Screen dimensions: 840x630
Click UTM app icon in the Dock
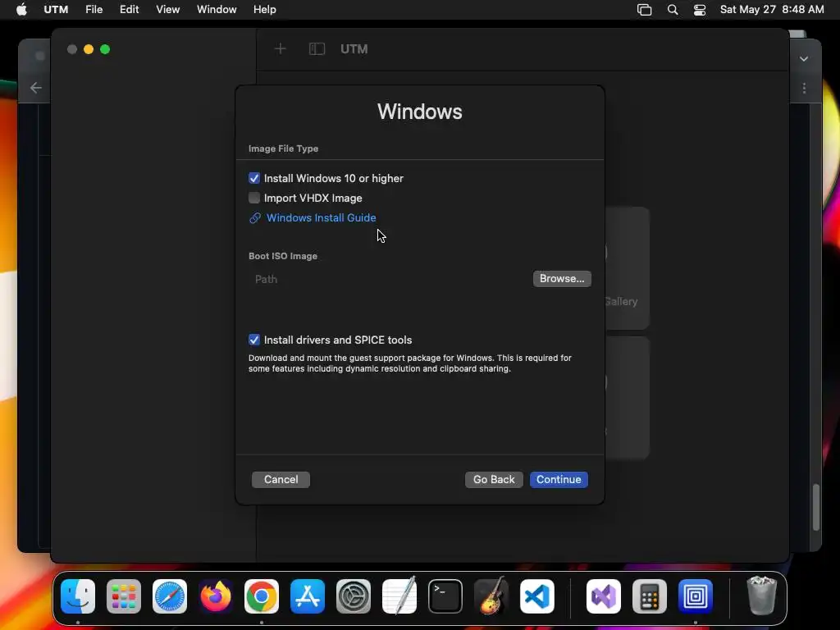click(696, 596)
